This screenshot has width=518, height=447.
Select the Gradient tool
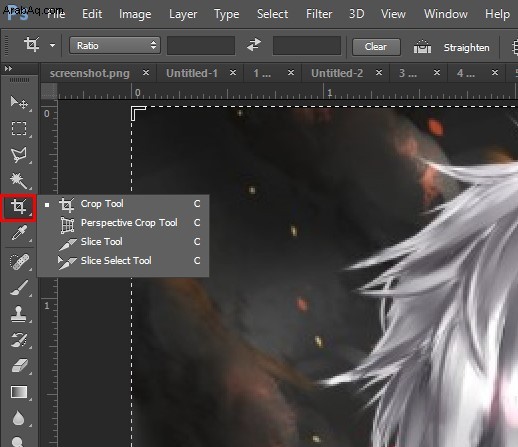[x=19, y=392]
